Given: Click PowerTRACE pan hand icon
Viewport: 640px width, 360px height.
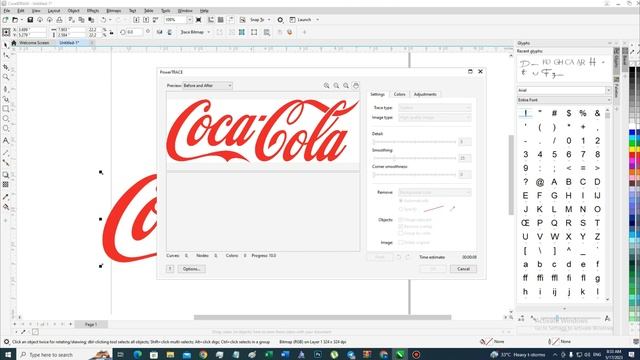Looking at the screenshot, I should [356, 86].
